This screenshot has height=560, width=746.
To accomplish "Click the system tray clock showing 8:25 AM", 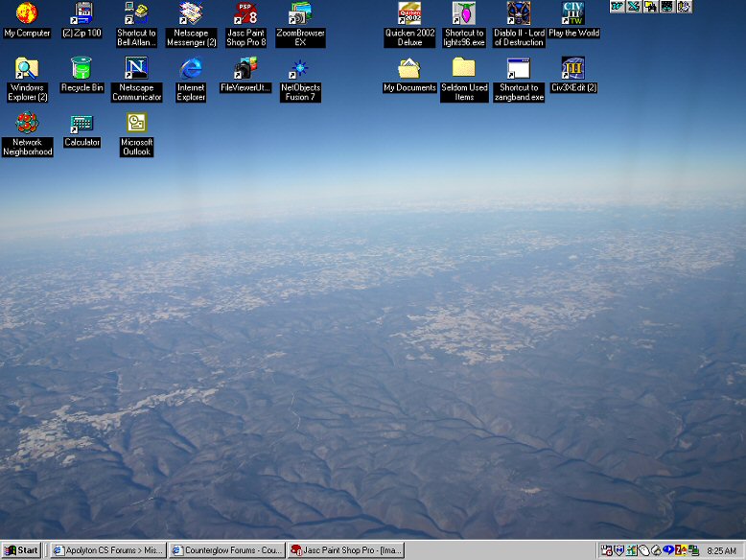I will coord(721,551).
